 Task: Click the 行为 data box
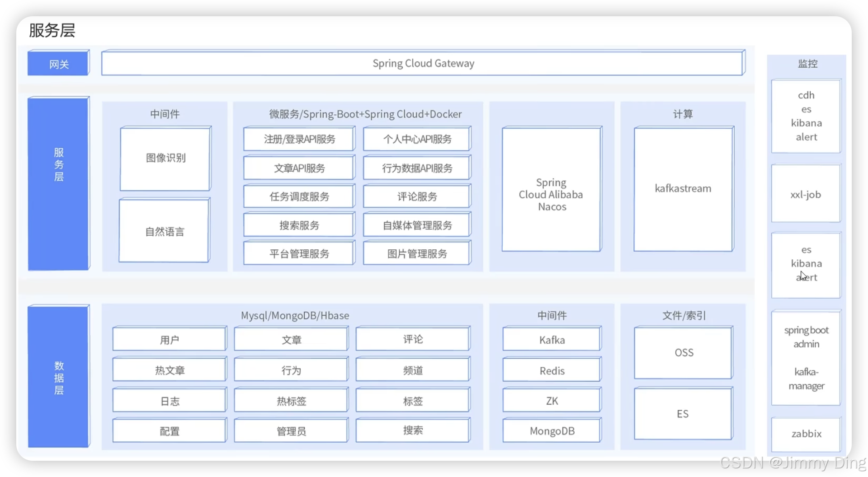pyautogui.click(x=291, y=369)
